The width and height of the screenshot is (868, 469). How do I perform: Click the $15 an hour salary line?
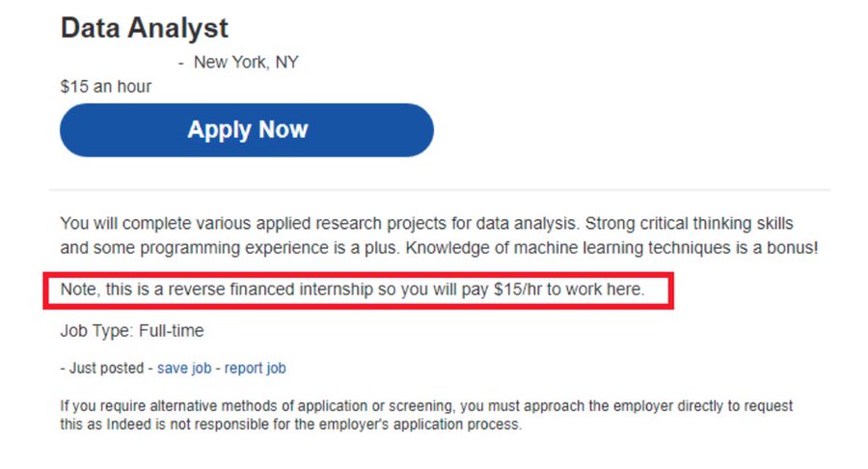click(106, 86)
